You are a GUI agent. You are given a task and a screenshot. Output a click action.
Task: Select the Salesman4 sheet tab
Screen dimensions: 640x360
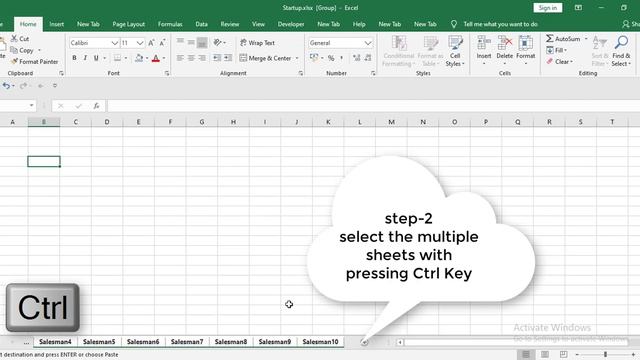coord(55,342)
